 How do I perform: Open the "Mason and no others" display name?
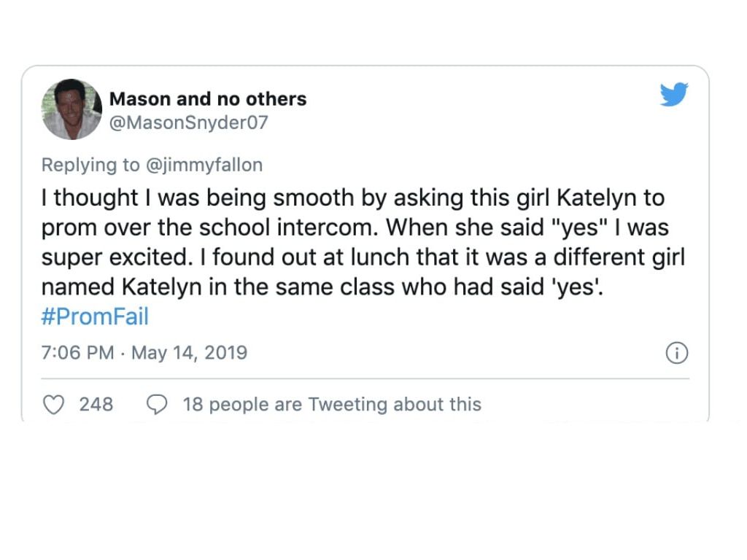pos(208,99)
